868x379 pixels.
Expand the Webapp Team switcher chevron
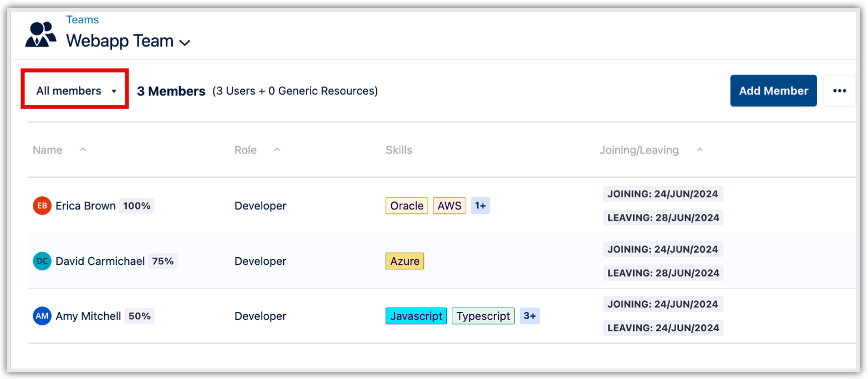(185, 42)
